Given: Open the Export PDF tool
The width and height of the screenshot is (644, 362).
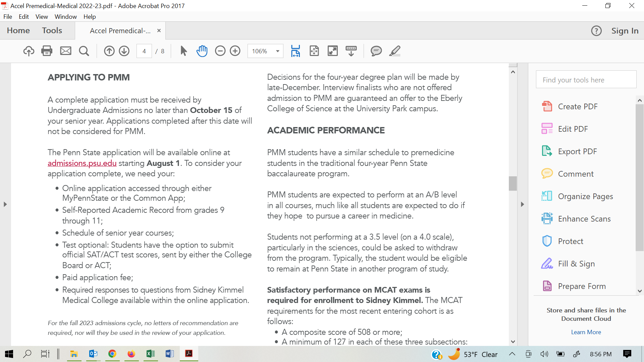Looking at the screenshot, I should [x=577, y=152].
